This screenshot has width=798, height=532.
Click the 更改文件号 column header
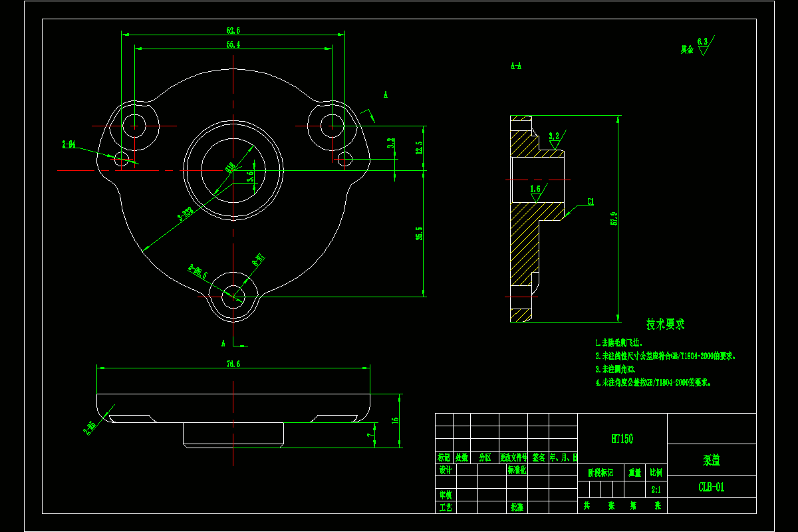[x=513, y=458]
